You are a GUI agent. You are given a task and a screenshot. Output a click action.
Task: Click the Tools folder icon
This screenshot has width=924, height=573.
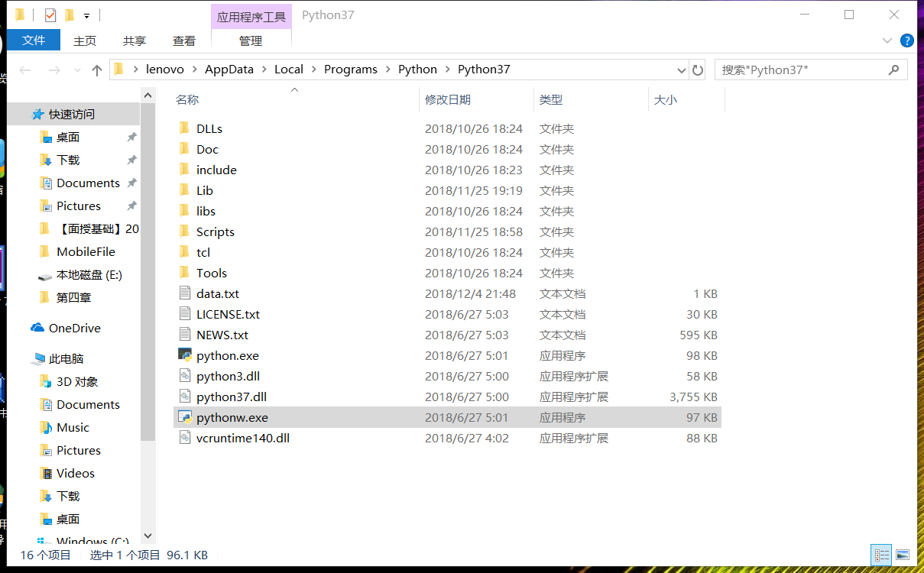184,273
